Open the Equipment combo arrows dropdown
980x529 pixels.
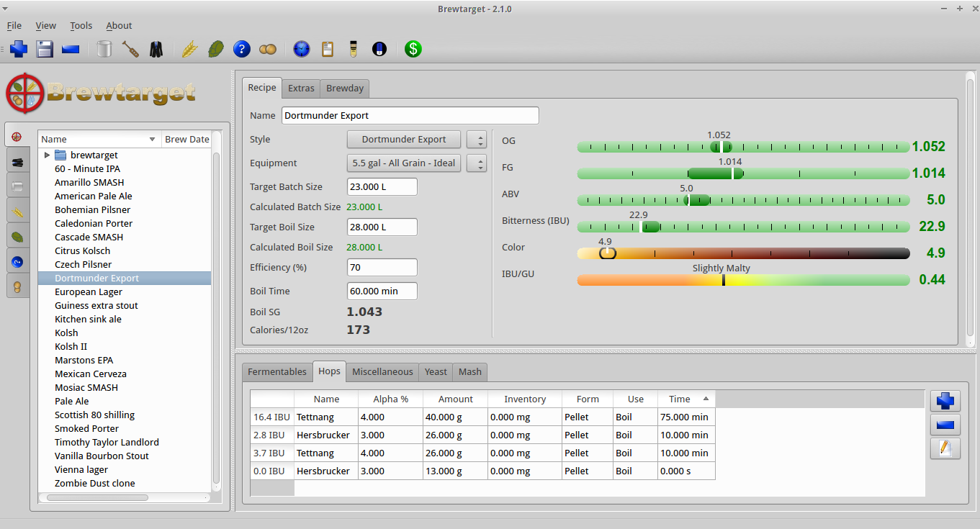477,163
